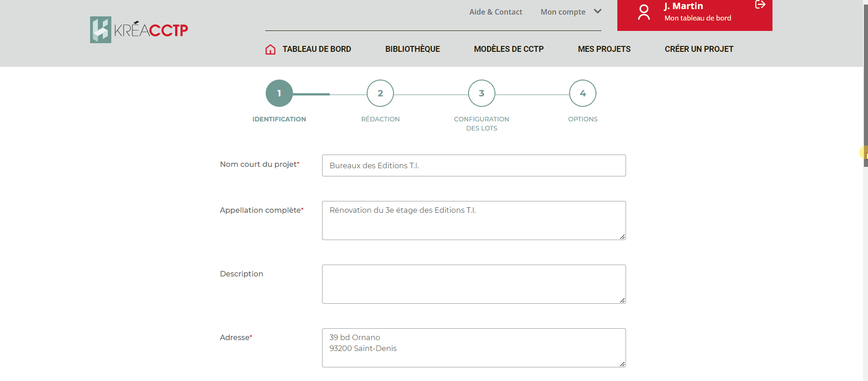Click the home icon beside Tableau de bord
This screenshot has height=381, width=868.
[270, 49]
